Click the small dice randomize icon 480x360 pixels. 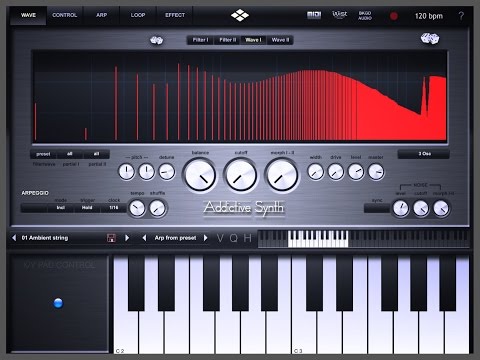[156, 40]
